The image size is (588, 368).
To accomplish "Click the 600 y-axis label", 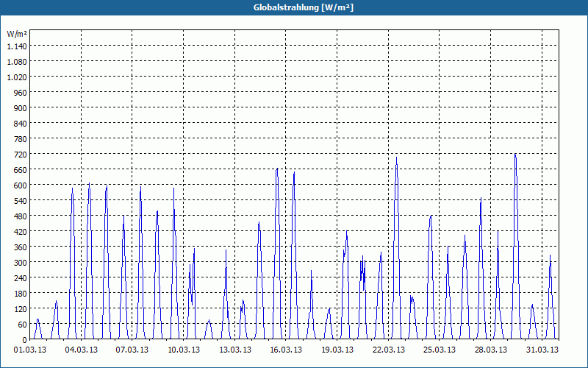I will [x=21, y=185].
